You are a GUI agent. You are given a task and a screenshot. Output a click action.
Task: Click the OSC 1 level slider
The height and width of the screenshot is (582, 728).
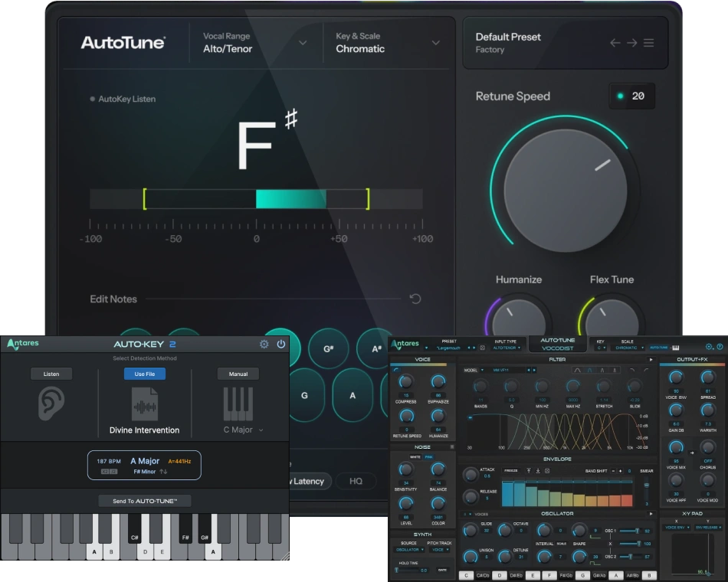pos(628,531)
